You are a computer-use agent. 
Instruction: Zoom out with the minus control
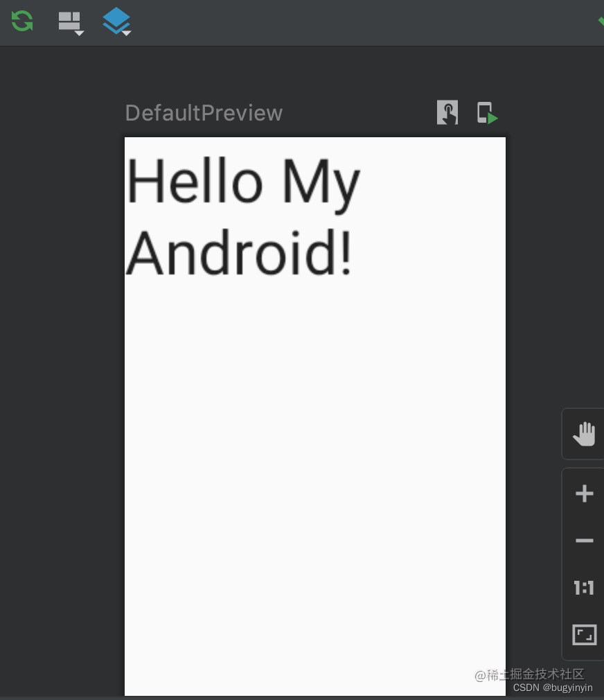coord(584,541)
